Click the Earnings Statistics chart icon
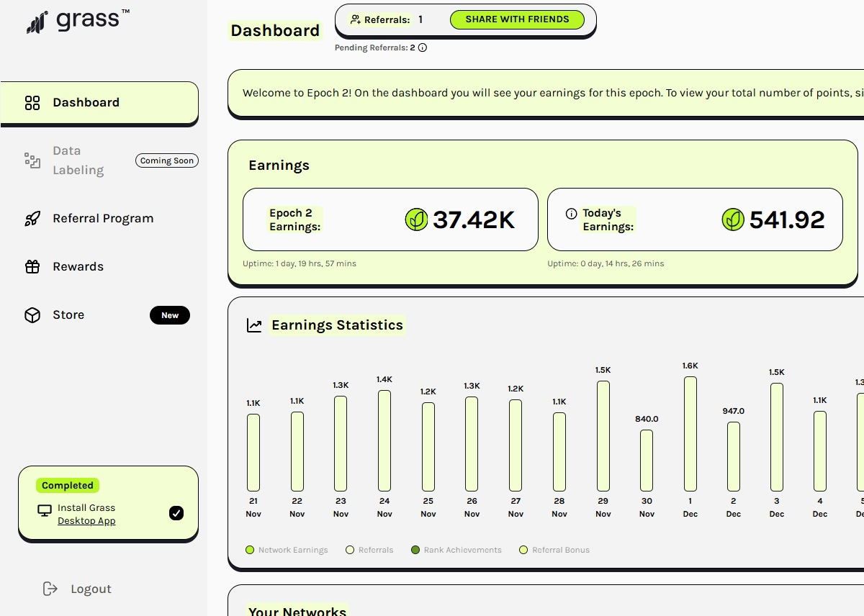This screenshot has height=616, width=864. coord(254,325)
